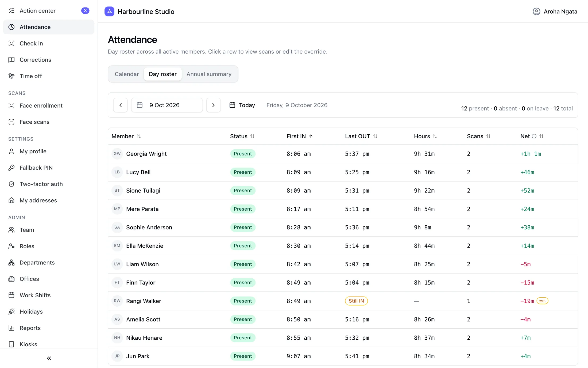Open Finn Taylor's row
Viewport: 588px width, 368px height.
[343, 283]
